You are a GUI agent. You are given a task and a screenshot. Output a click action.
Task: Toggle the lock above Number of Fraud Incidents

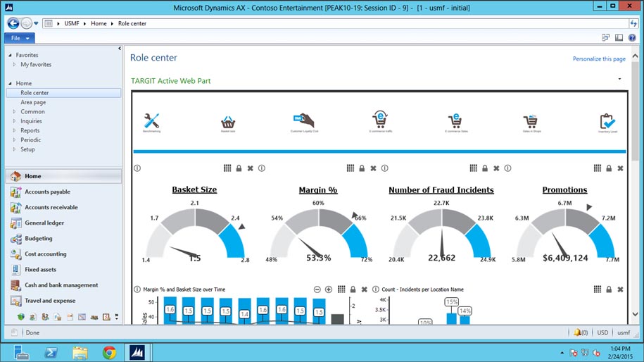click(485, 168)
